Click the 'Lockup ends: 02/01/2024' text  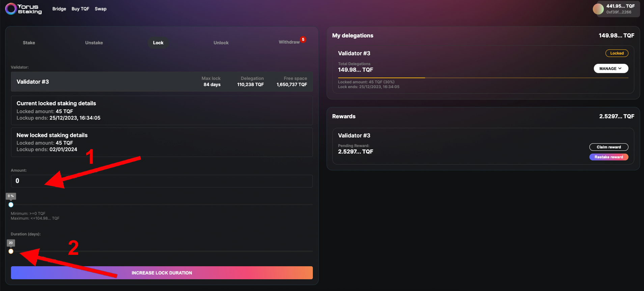click(47, 149)
